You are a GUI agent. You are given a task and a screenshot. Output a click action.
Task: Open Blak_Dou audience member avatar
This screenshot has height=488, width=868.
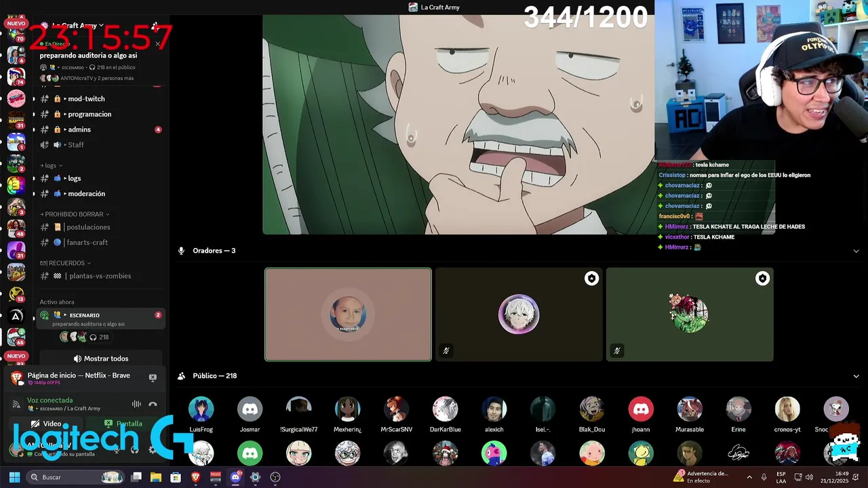592,409
